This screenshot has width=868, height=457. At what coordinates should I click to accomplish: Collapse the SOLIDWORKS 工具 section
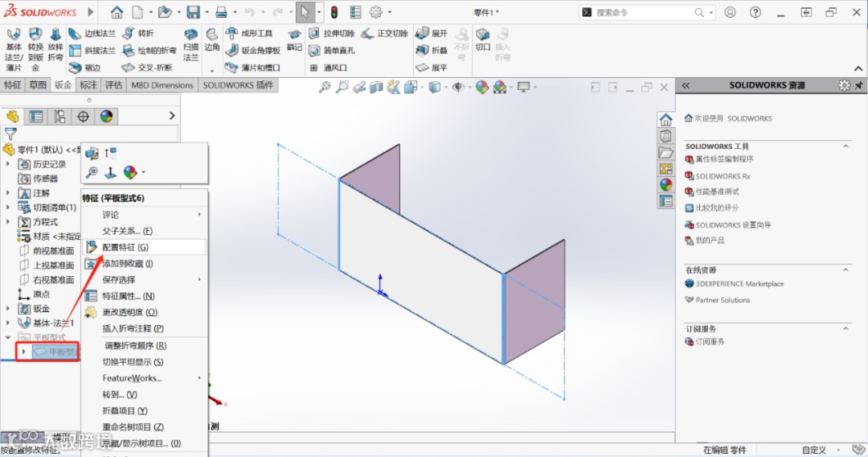pos(845,146)
